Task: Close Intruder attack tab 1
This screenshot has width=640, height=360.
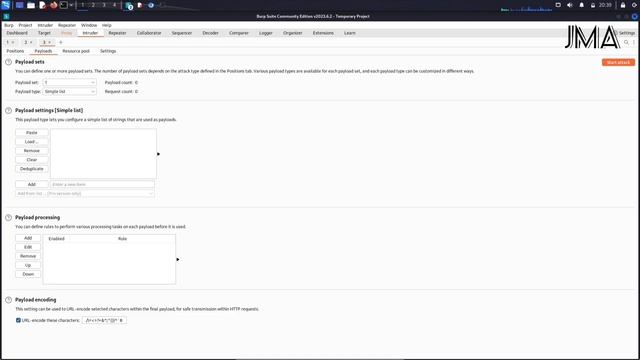Action: pyautogui.click(x=13, y=42)
